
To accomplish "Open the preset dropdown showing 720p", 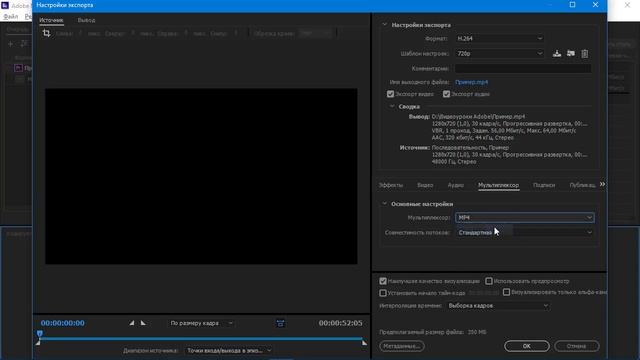I will click(x=500, y=53).
